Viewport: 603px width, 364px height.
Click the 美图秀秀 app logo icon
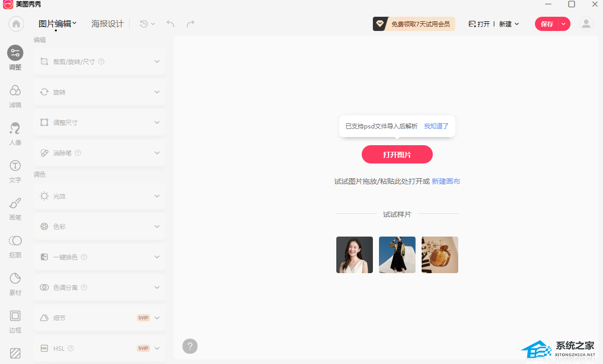pyautogui.click(x=8, y=4)
